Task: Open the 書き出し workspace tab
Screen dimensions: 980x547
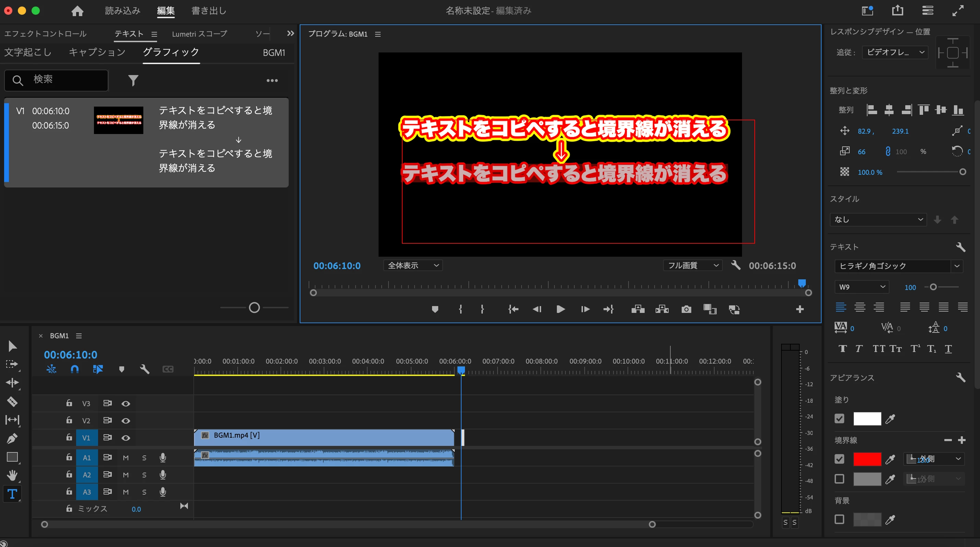Action: 209,11
